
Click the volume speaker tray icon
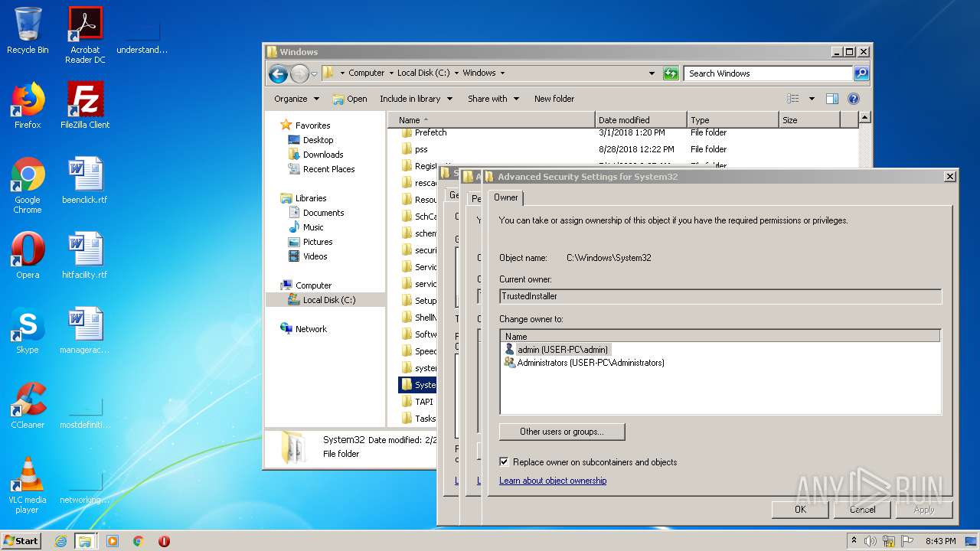pyautogui.click(x=871, y=541)
